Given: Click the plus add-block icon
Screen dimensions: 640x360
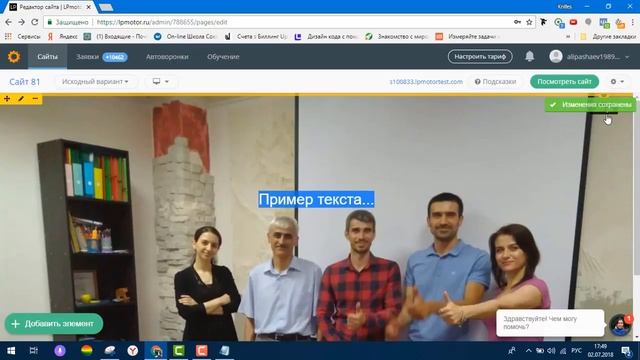Looking at the screenshot, I should coord(7,99).
